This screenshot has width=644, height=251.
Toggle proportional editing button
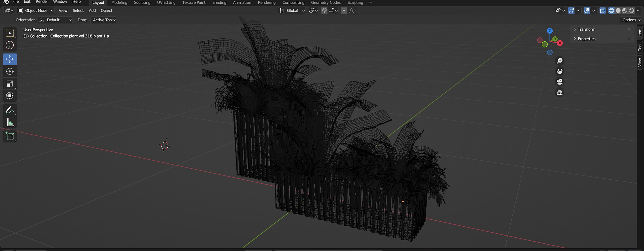[x=344, y=10]
